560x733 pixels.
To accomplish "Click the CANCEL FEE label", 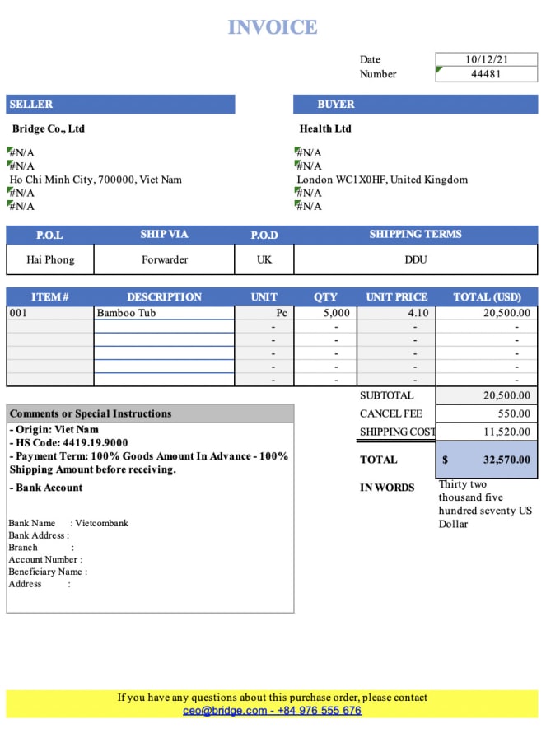I will [x=391, y=413].
